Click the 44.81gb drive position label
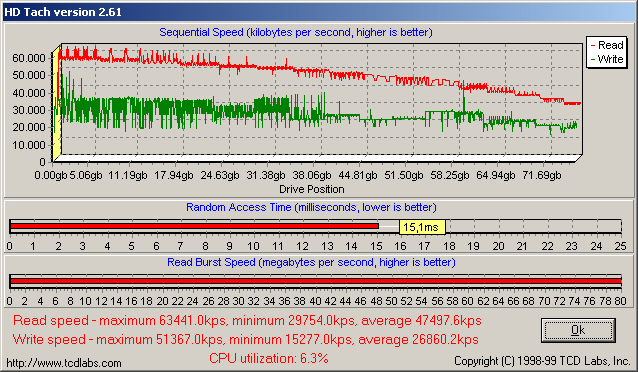This screenshot has height=372, width=638. [358, 175]
